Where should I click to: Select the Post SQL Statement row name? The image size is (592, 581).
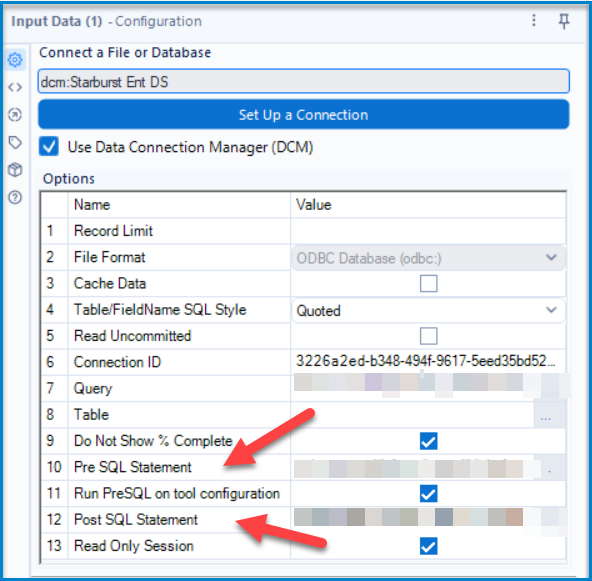click(x=136, y=519)
